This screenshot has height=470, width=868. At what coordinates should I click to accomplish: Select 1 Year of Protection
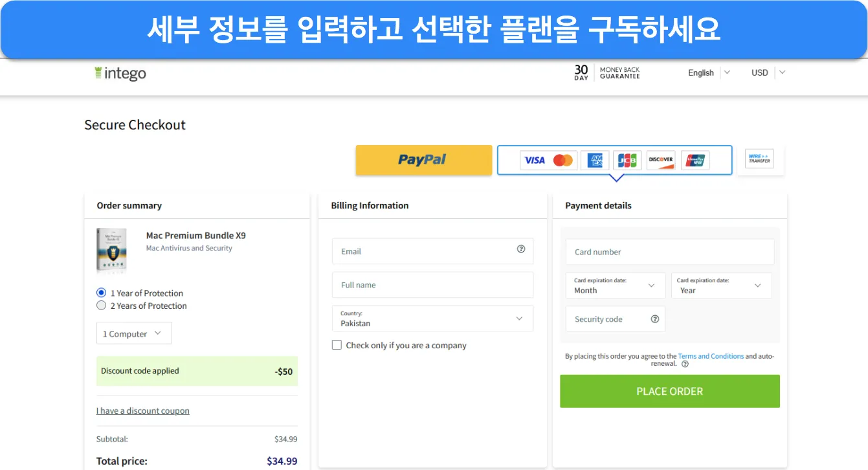140,293
